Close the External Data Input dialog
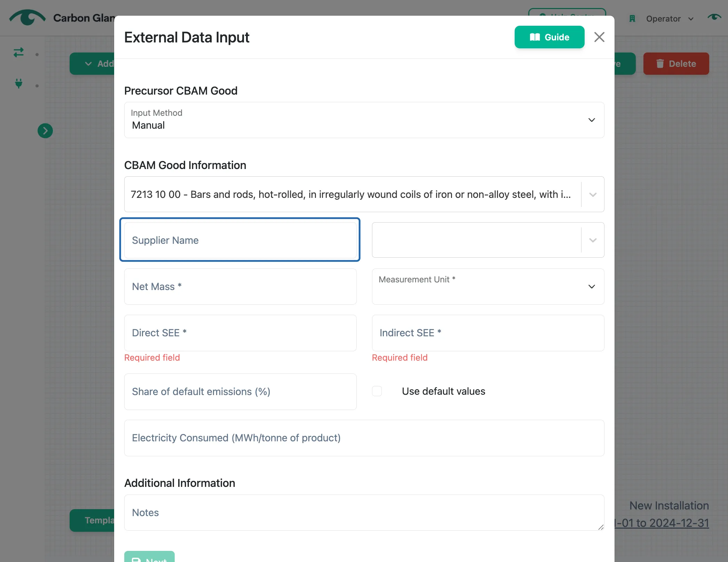Image resolution: width=728 pixels, height=562 pixels. (599, 37)
